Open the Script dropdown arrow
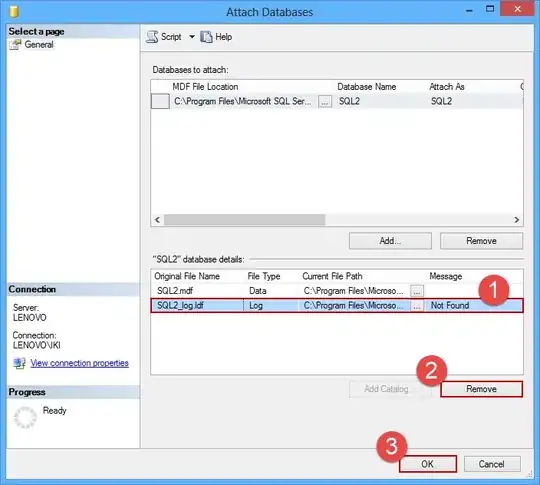 click(192, 37)
